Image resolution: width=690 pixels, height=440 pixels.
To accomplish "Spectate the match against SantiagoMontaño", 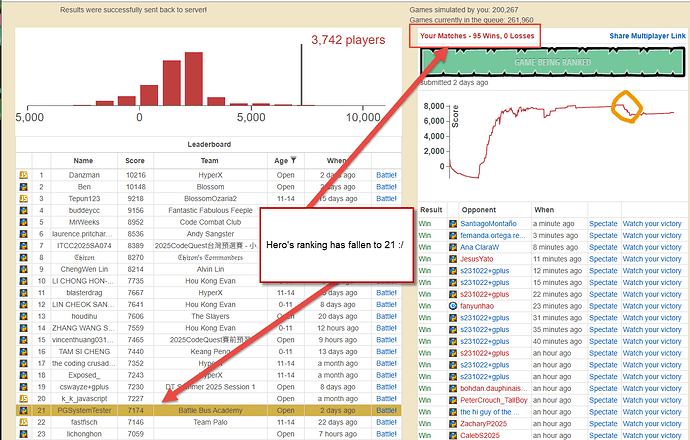I will coord(603,224).
